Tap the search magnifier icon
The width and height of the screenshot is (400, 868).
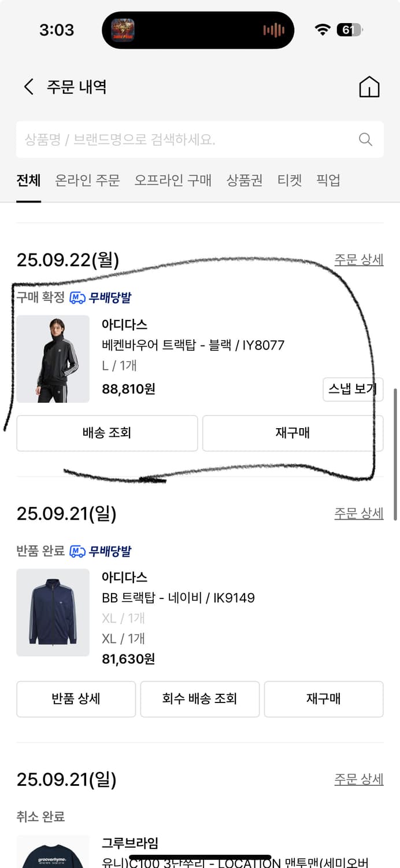point(365,139)
